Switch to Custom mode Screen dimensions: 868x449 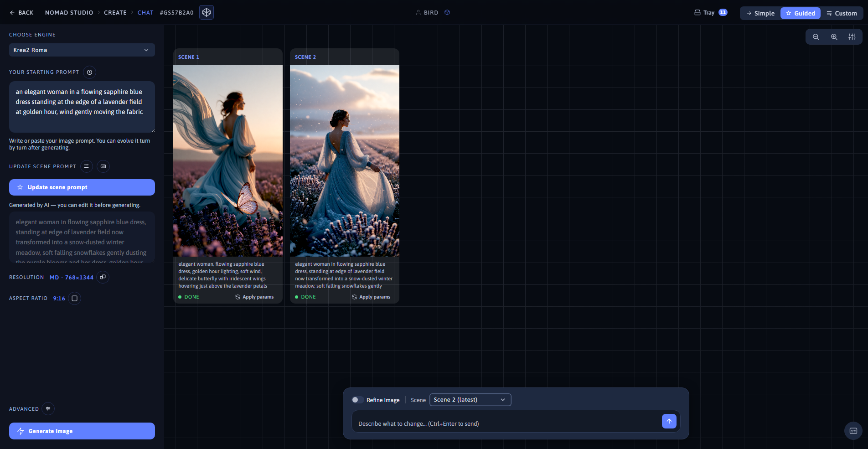point(842,13)
